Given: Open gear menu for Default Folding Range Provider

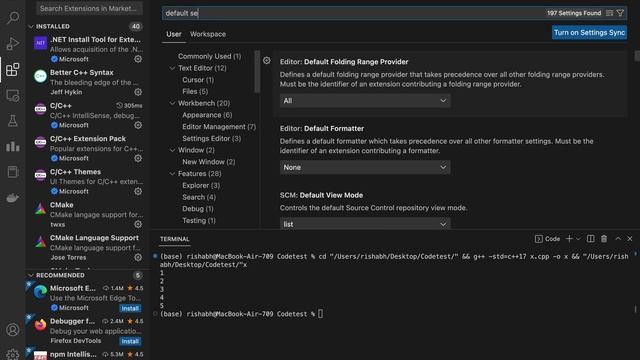Looking at the screenshot, I should [x=267, y=60].
